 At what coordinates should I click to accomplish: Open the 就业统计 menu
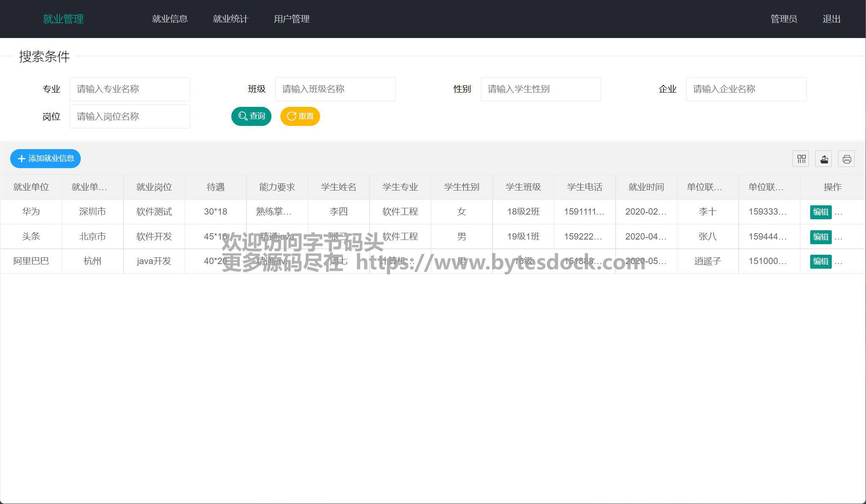tap(230, 19)
